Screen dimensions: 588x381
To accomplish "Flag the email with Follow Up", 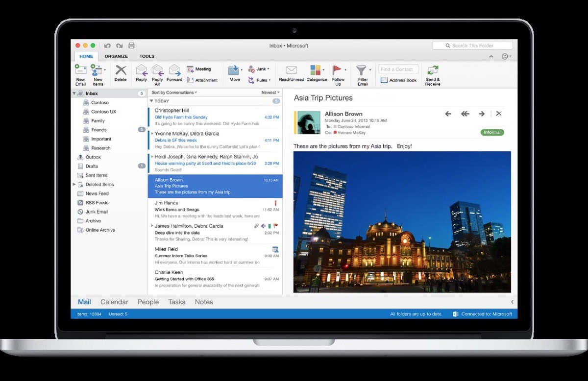I will (339, 73).
